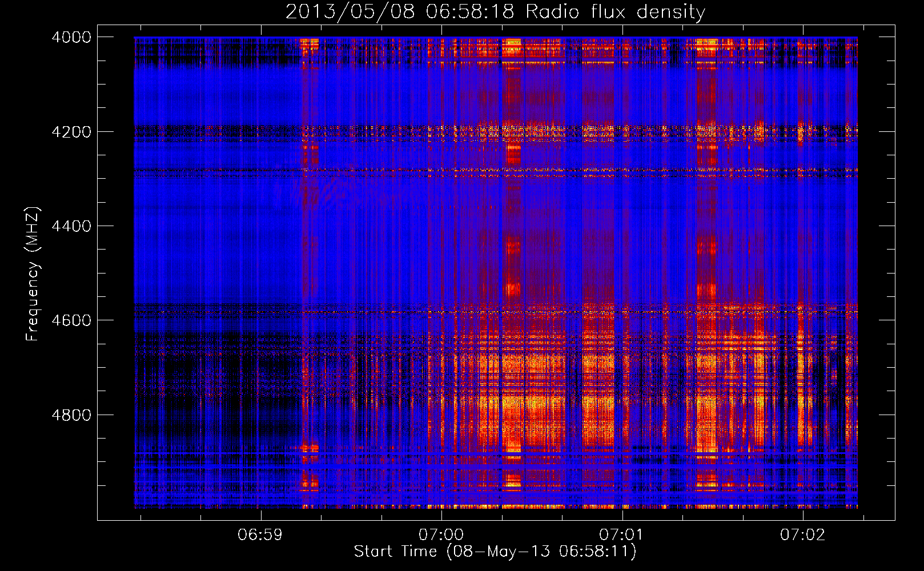Click the 4600 frequency axis label
This screenshot has width=924, height=571.
pyautogui.click(x=71, y=320)
